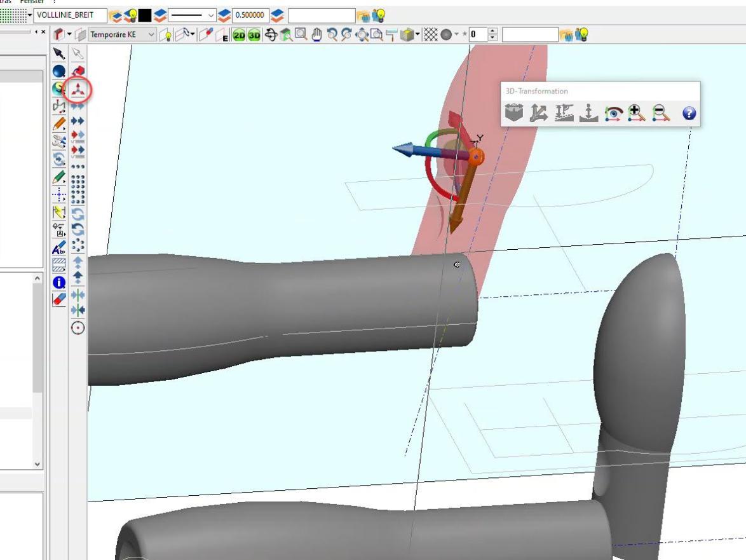Click the orange origin sphere of the 3D manipulator

pyautogui.click(x=475, y=156)
